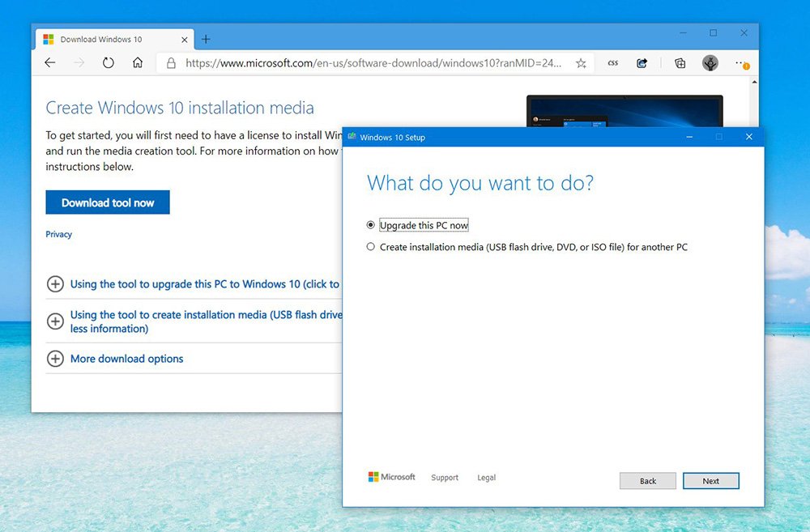This screenshot has height=532, width=810.
Task: Open the browser home page icon
Action: [x=138, y=63]
